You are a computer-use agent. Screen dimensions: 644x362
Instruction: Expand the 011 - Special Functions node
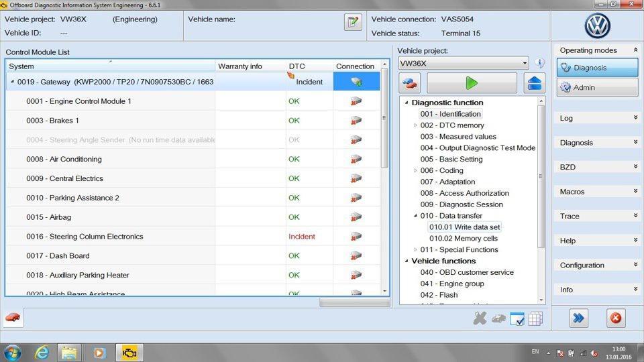415,249
